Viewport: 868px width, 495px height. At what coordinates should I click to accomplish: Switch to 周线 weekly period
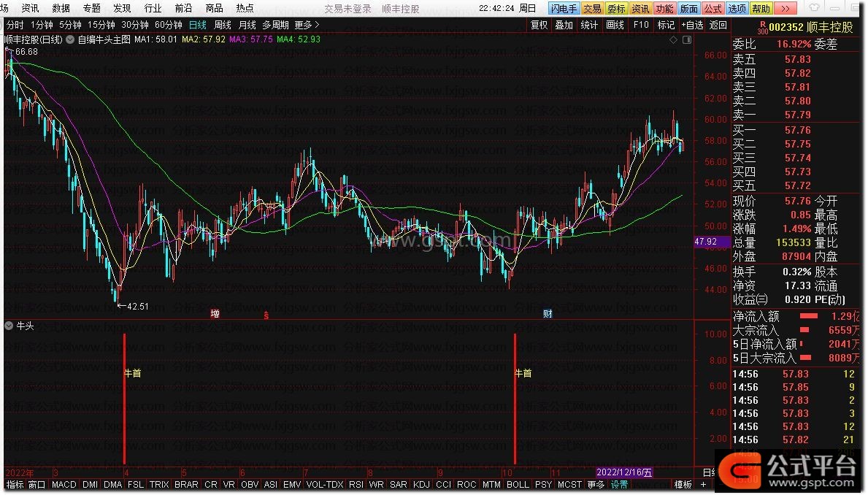point(223,25)
